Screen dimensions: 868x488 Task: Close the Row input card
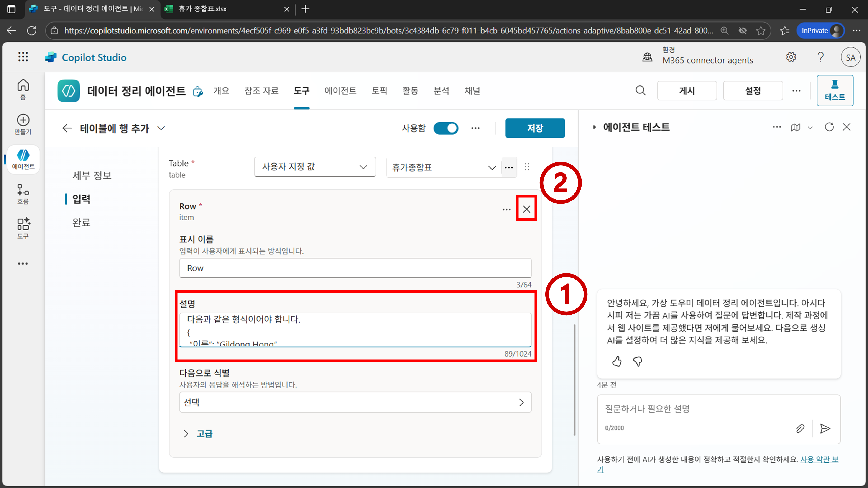526,209
